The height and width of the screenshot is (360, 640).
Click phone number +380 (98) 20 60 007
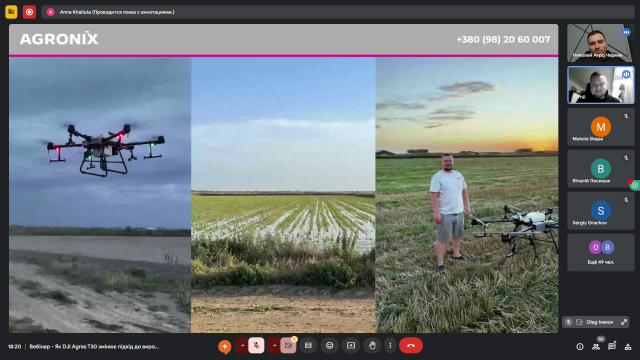(503, 39)
